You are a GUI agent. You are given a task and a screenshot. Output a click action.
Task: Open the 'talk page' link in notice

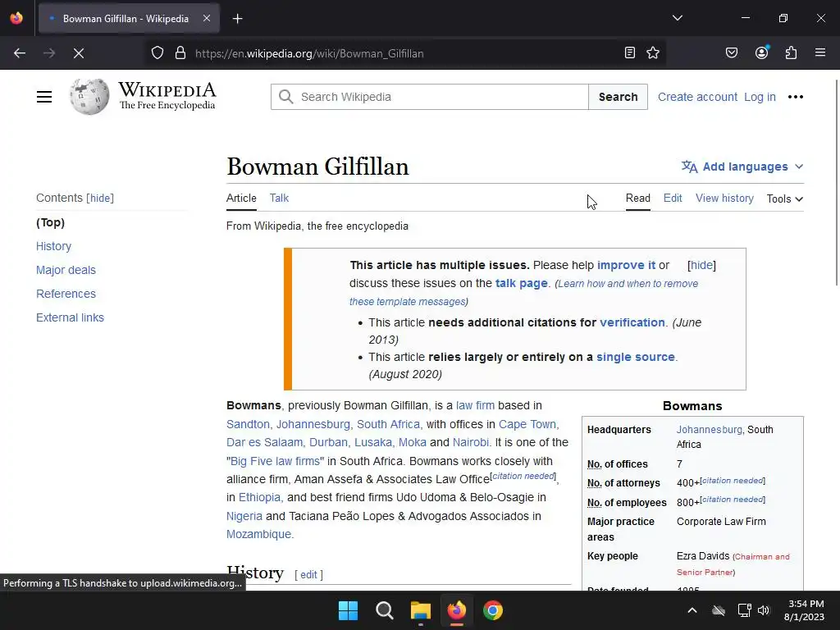coord(521,283)
